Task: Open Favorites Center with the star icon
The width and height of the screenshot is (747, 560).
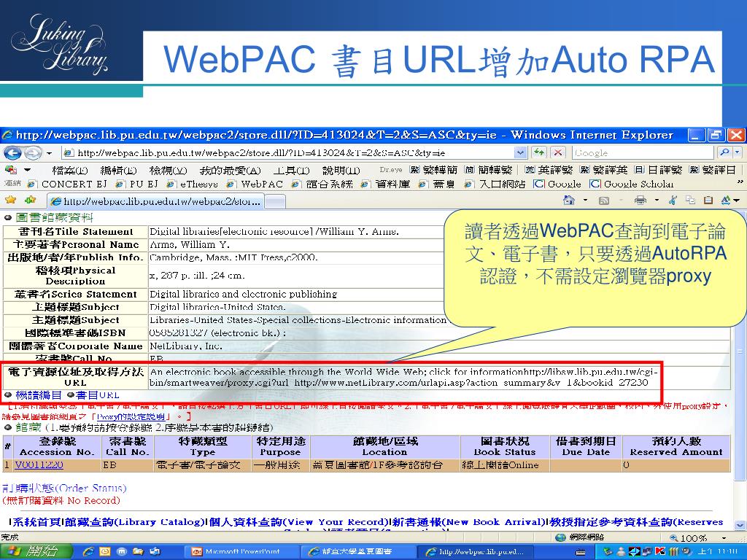Action: (x=10, y=200)
